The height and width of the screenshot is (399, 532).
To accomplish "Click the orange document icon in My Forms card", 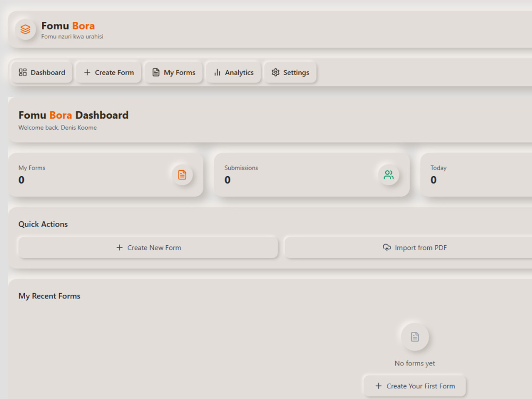I will (x=182, y=174).
